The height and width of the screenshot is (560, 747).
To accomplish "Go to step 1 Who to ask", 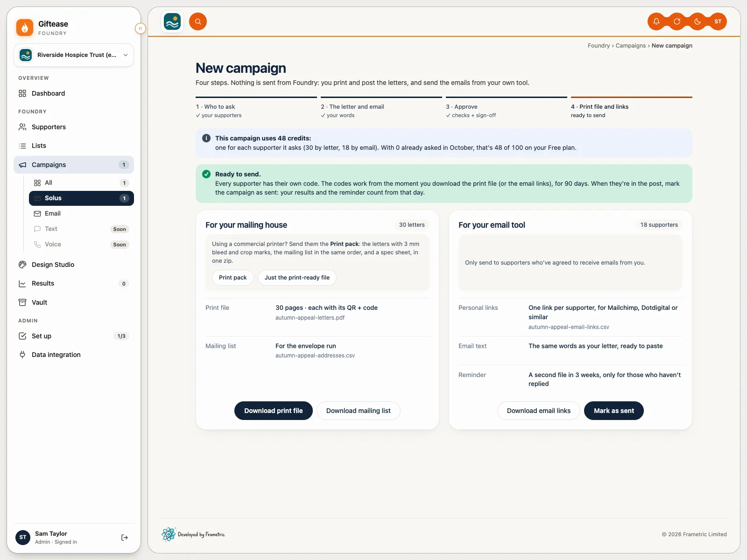I will 256,108.
